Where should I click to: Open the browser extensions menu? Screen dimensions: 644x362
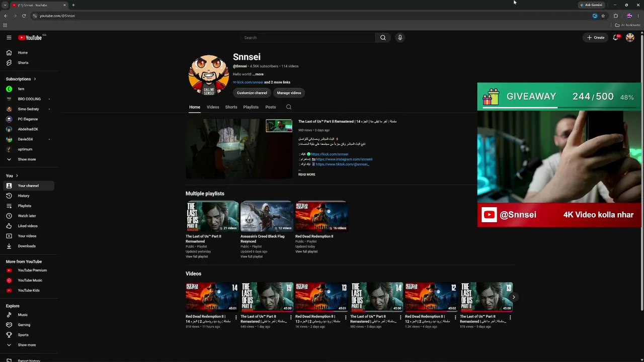615,16
